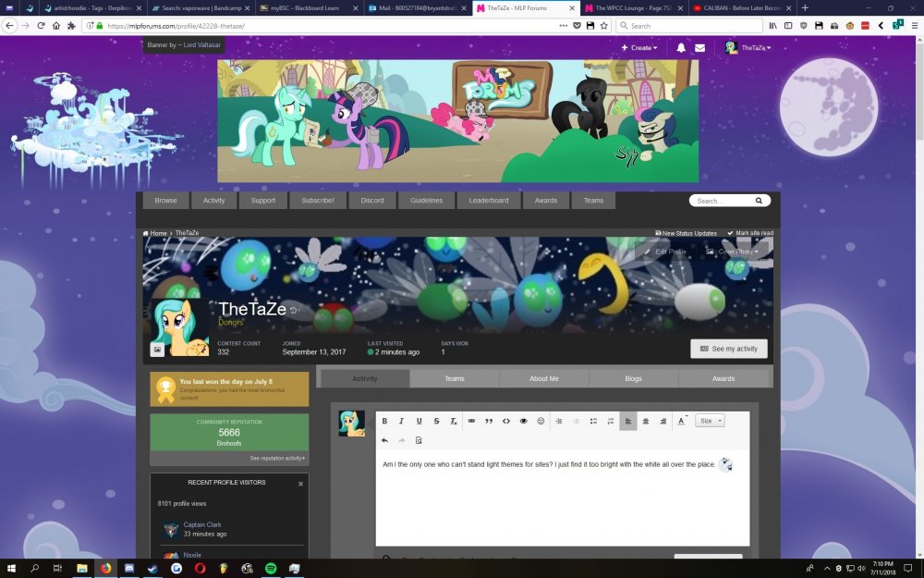
Task: Click the See my activity button
Action: (x=729, y=350)
